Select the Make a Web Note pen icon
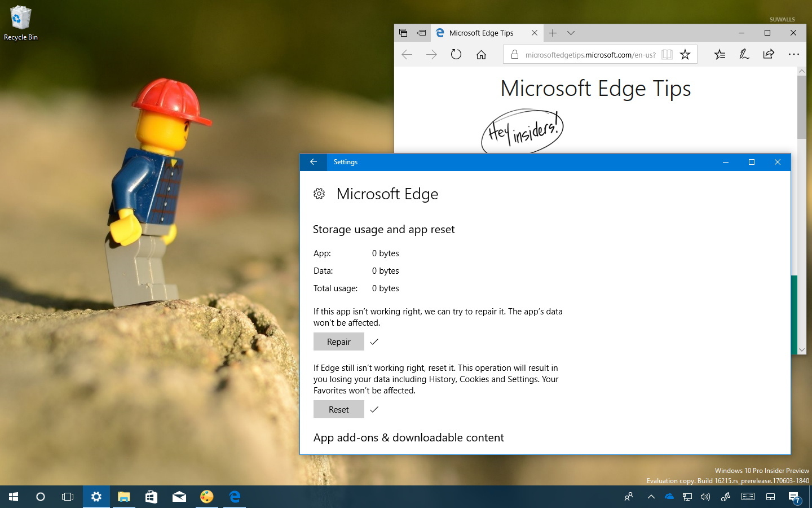 click(744, 54)
